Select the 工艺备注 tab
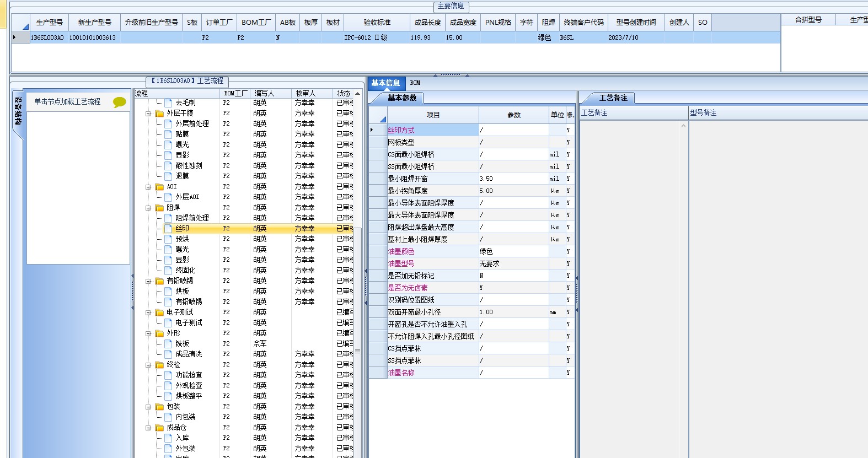Image resolution: width=868 pixels, height=458 pixels. tap(613, 98)
